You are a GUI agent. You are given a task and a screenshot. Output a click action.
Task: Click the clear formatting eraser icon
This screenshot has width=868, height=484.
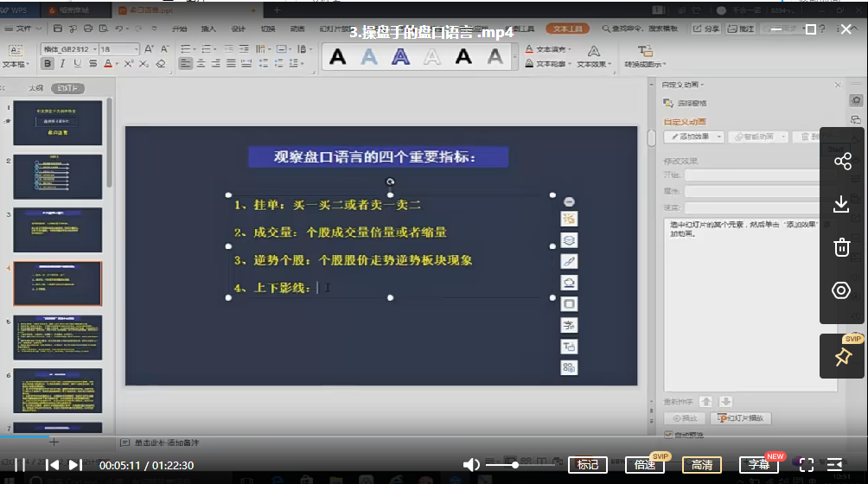pos(161,64)
